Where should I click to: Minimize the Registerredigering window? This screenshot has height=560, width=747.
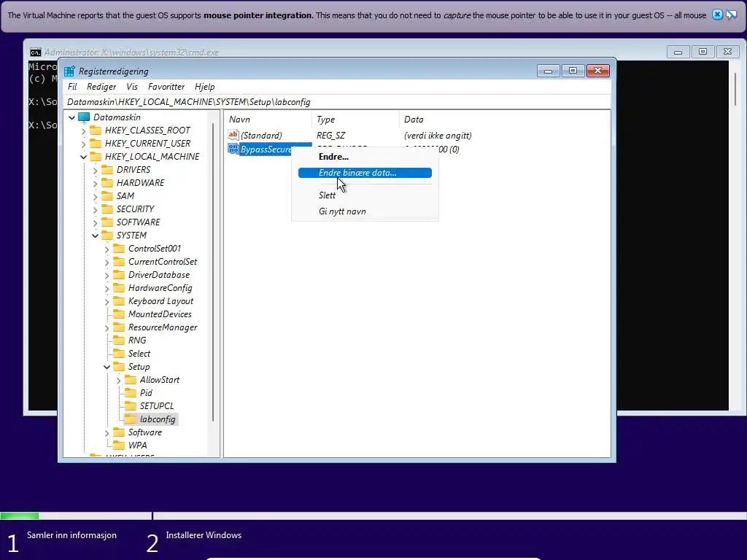(x=549, y=71)
